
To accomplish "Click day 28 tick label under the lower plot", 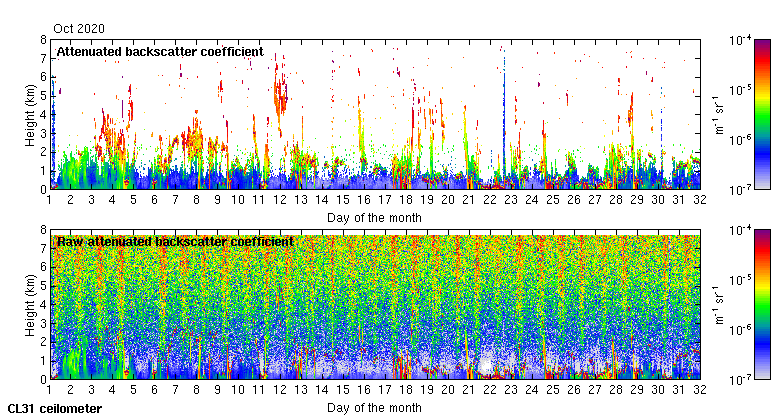I will coord(616,390).
